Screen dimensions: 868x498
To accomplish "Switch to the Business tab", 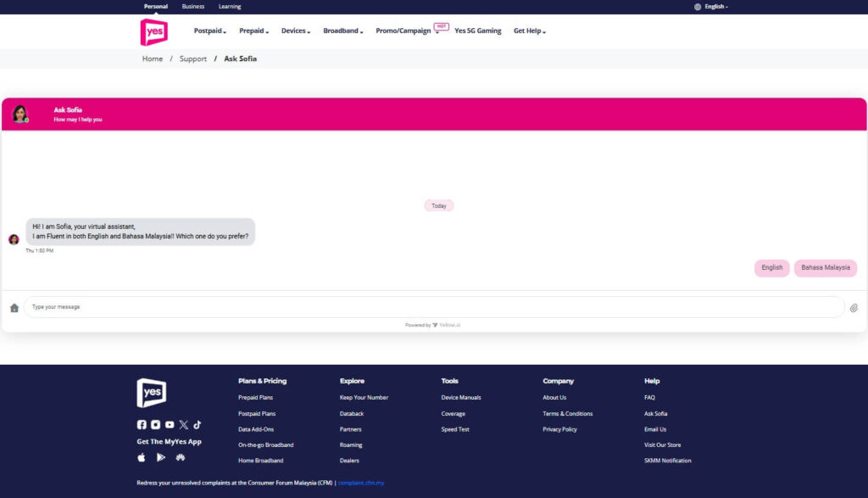I will 193,7.
